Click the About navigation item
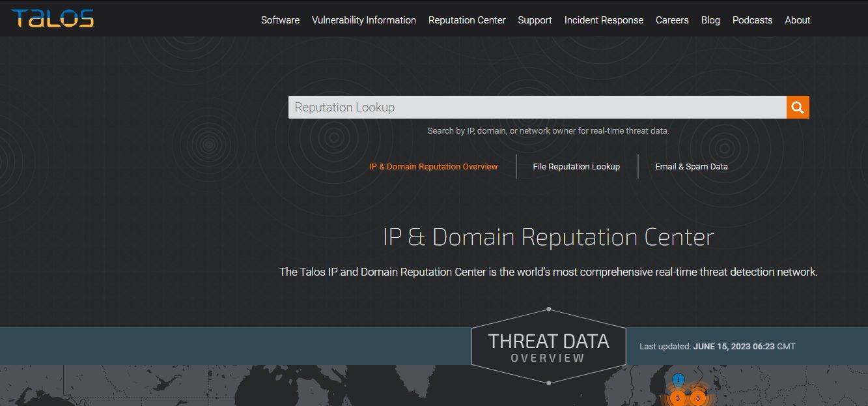Viewport: 868px width, 406px height. tap(797, 20)
